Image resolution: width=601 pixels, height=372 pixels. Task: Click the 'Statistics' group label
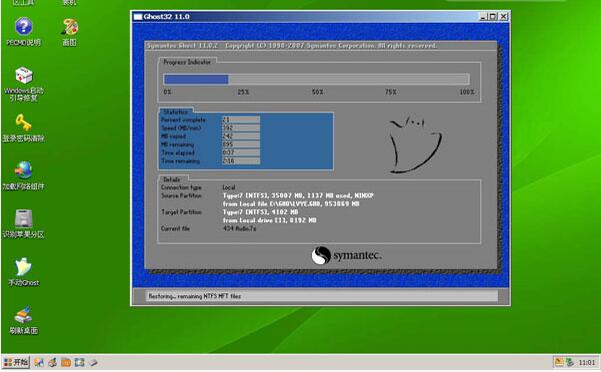176,112
